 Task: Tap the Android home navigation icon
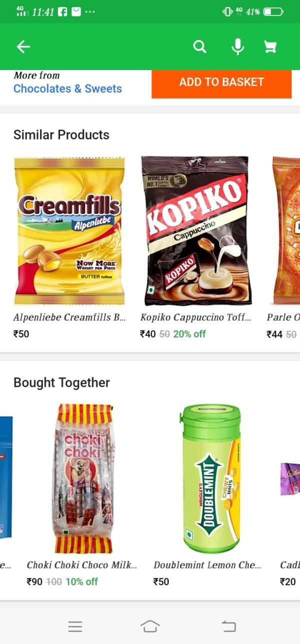[150, 626]
